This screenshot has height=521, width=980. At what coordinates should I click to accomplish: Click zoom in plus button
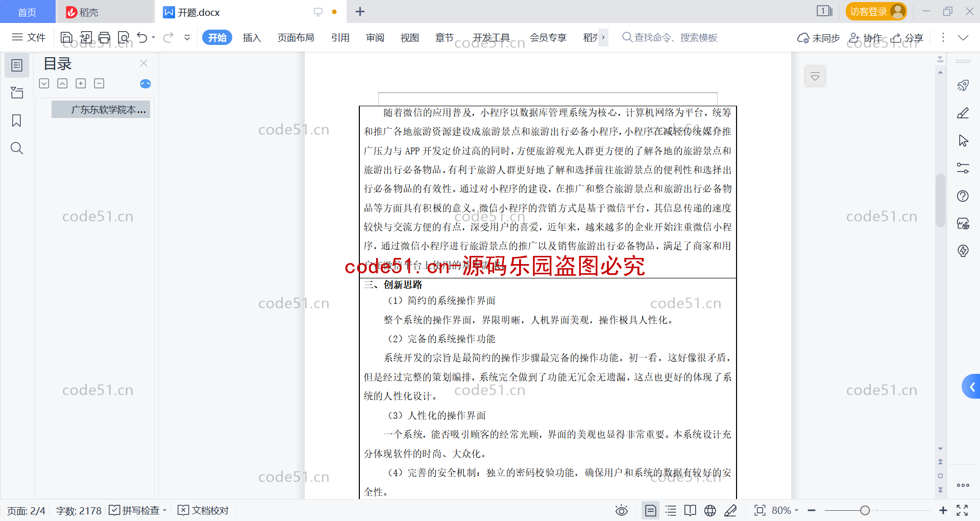[x=943, y=510]
